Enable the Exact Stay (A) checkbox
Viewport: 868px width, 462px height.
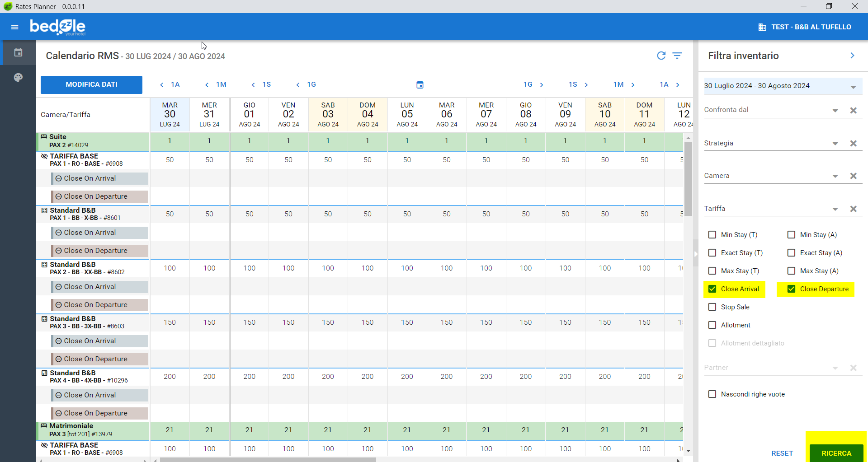791,253
